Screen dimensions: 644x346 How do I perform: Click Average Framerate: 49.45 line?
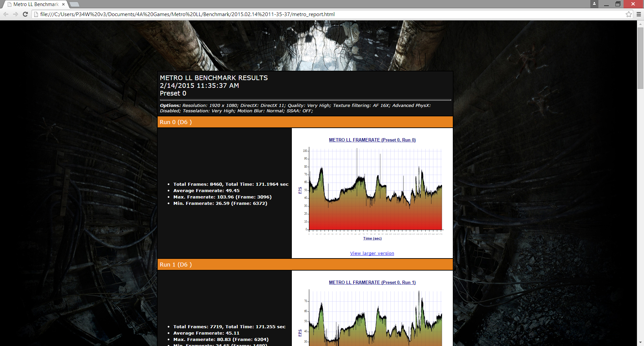click(x=206, y=190)
